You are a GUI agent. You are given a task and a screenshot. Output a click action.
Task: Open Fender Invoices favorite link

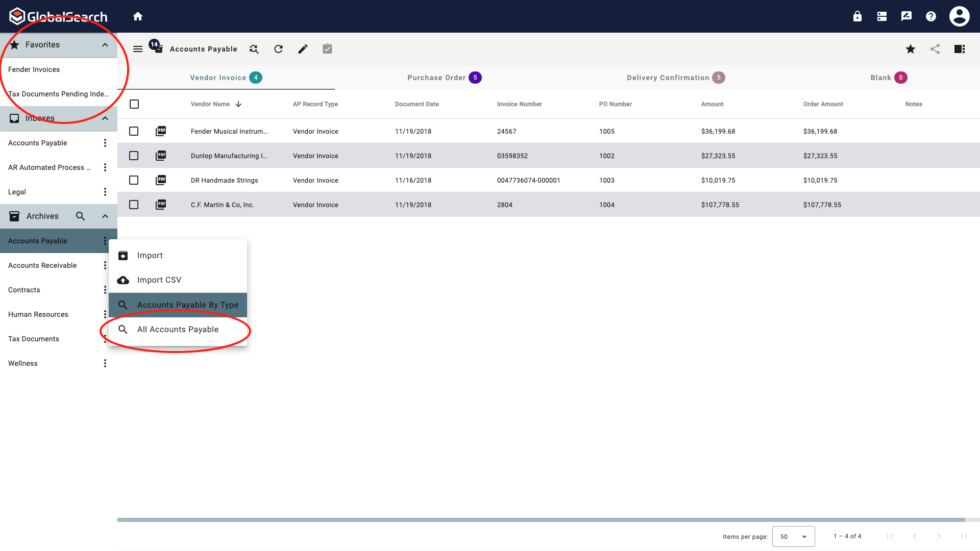coord(34,69)
